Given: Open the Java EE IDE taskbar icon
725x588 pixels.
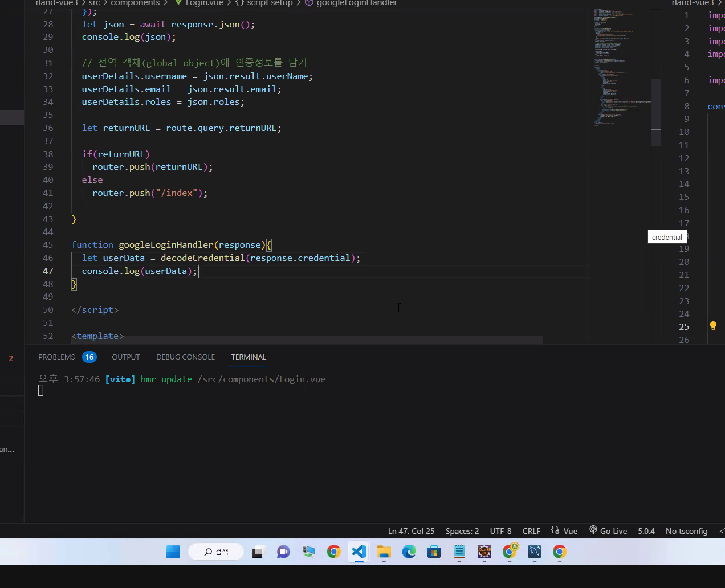Looking at the screenshot, I should 484,552.
